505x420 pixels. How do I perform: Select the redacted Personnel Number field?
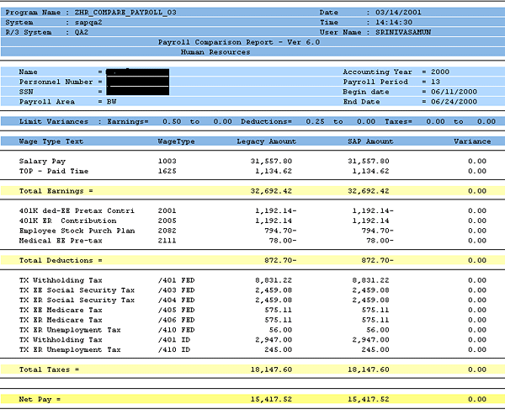[138, 82]
